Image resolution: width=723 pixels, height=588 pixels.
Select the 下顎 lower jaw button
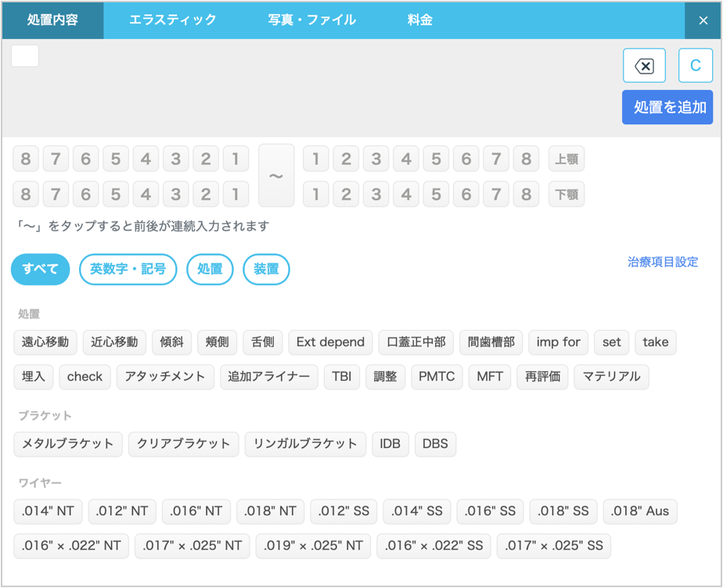pos(567,194)
